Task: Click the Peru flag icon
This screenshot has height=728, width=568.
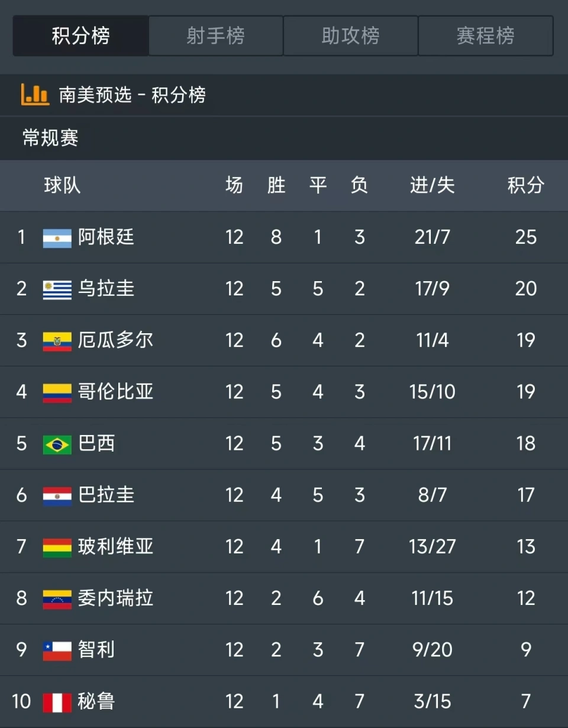Action: point(57,702)
